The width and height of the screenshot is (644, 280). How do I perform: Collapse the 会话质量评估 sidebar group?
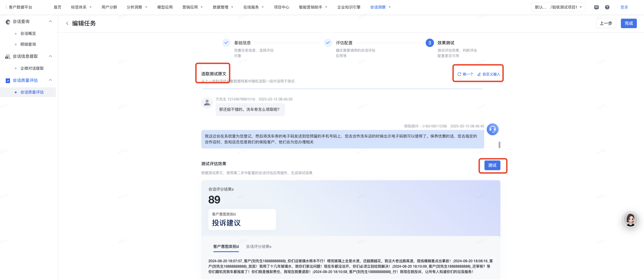click(x=50, y=80)
